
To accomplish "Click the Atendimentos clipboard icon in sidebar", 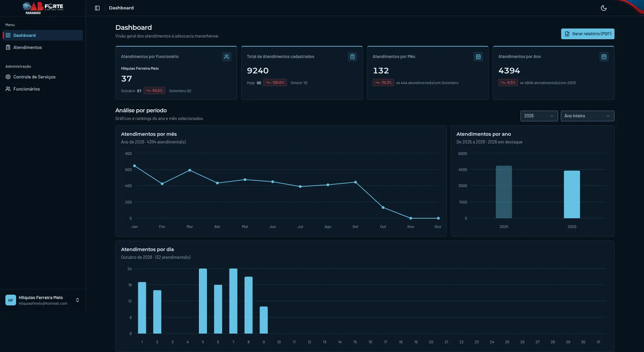I will [x=8, y=47].
